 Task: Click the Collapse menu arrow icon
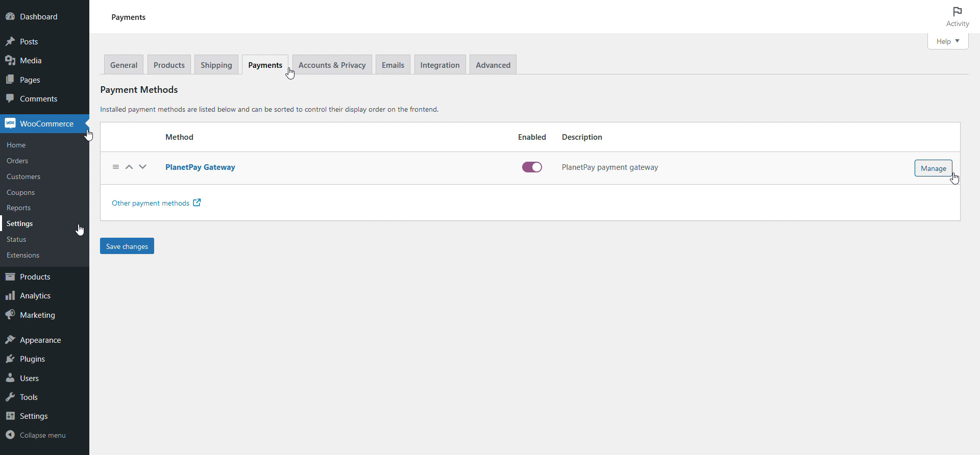click(10, 435)
